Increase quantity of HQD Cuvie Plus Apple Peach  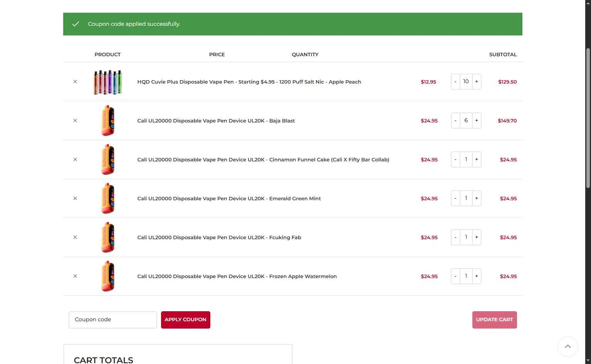pos(477,82)
